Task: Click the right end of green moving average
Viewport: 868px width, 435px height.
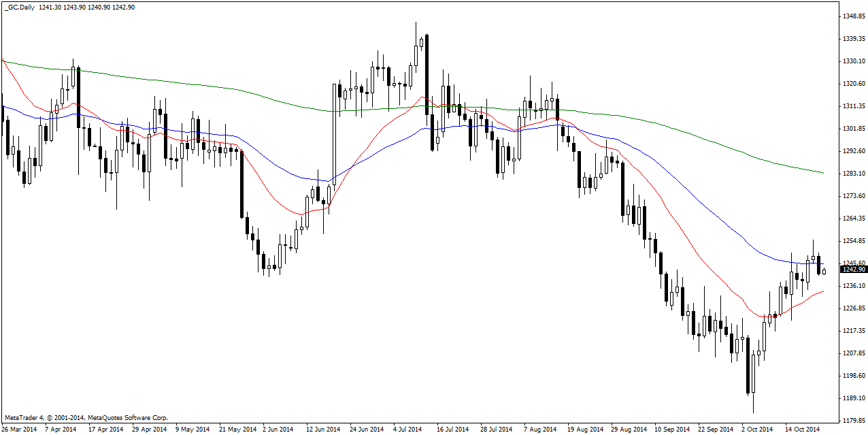Action: (823, 173)
